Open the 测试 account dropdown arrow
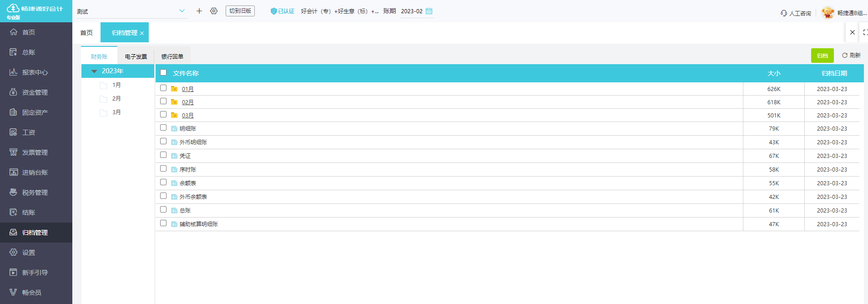Viewport: 868px width, 304px height. click(x=182, y=11)
